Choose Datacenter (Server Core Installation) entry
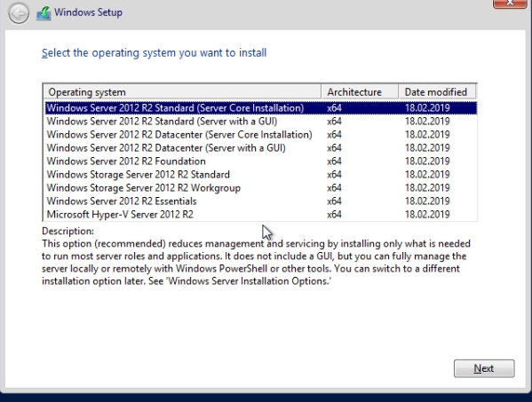This screenshot has height=402, width=532. tap(260, 135)
